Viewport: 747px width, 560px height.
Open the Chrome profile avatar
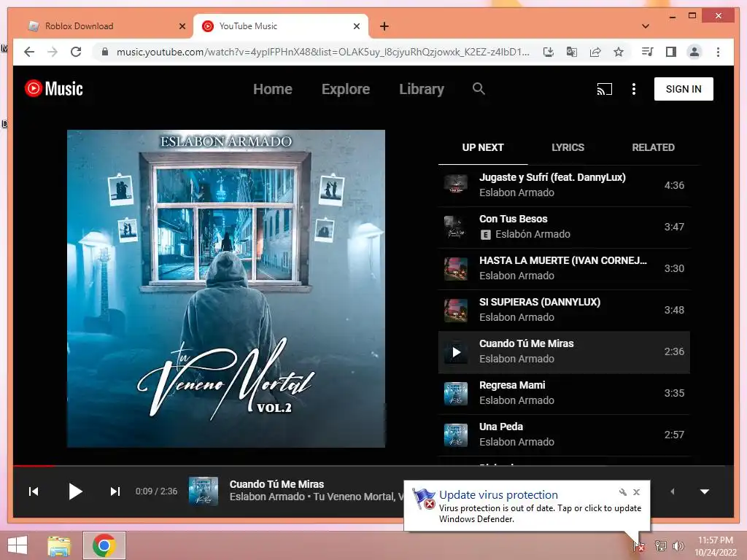point(694,52)
